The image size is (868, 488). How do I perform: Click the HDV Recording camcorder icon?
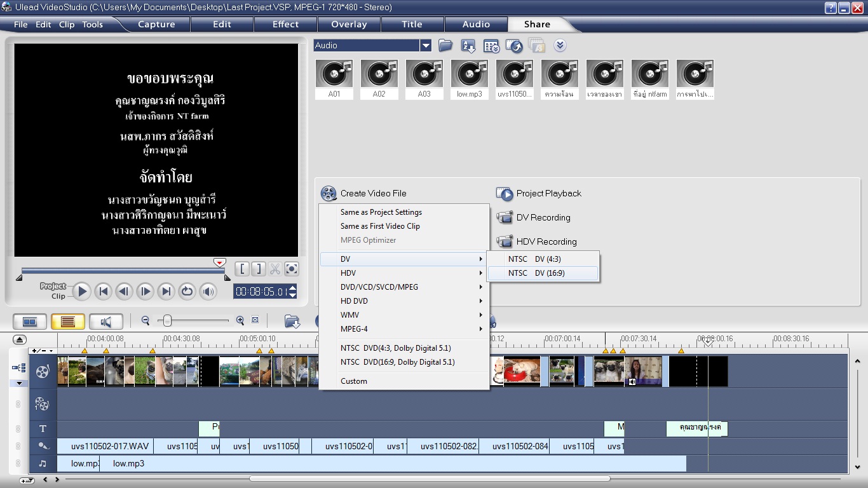tap(505, 242)
